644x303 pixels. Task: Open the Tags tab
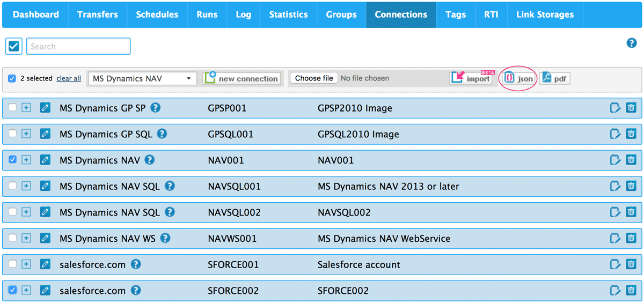click(455, 14)
